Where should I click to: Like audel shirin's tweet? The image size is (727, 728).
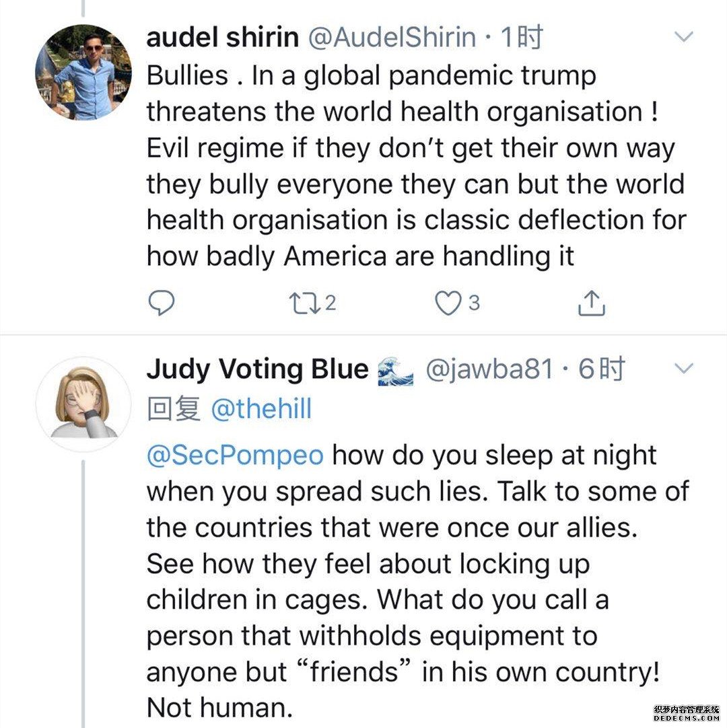pyautogui.click(x=446, y=303)
